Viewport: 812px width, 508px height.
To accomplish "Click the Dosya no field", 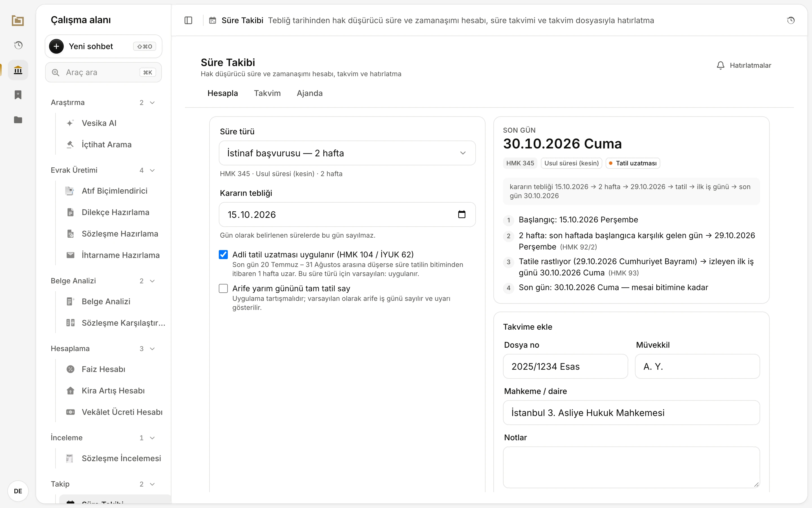I will tap(565, 366).
